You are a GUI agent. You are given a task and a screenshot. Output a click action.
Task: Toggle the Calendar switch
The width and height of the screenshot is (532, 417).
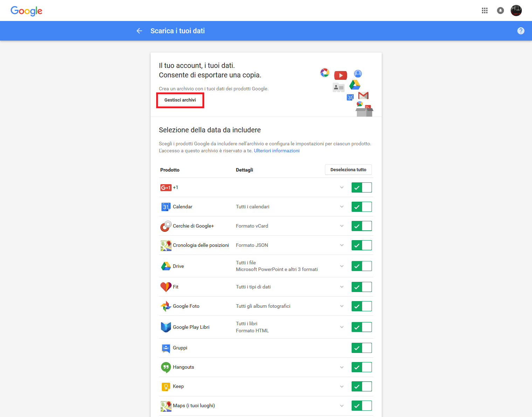click(x=362, y=207)
